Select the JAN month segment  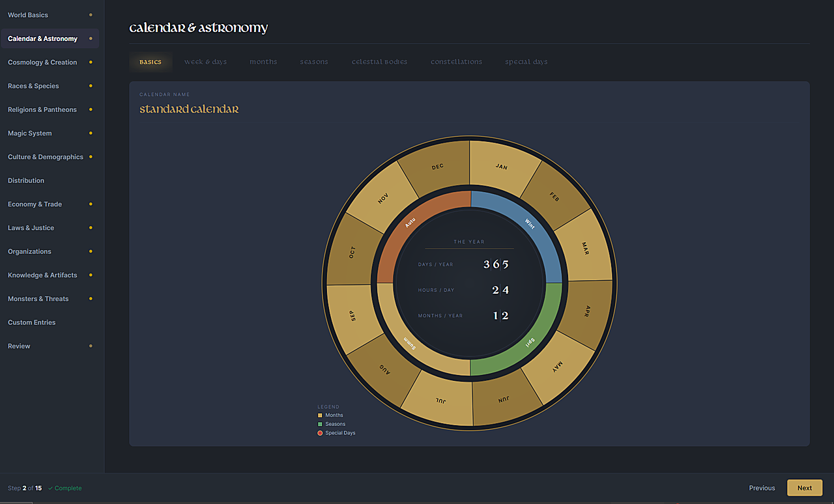click(501, 167)
